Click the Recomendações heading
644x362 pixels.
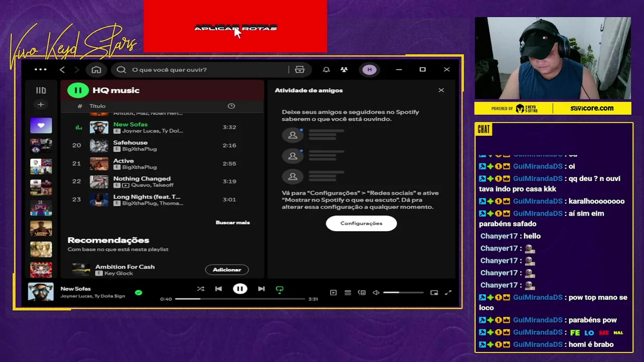108,240
